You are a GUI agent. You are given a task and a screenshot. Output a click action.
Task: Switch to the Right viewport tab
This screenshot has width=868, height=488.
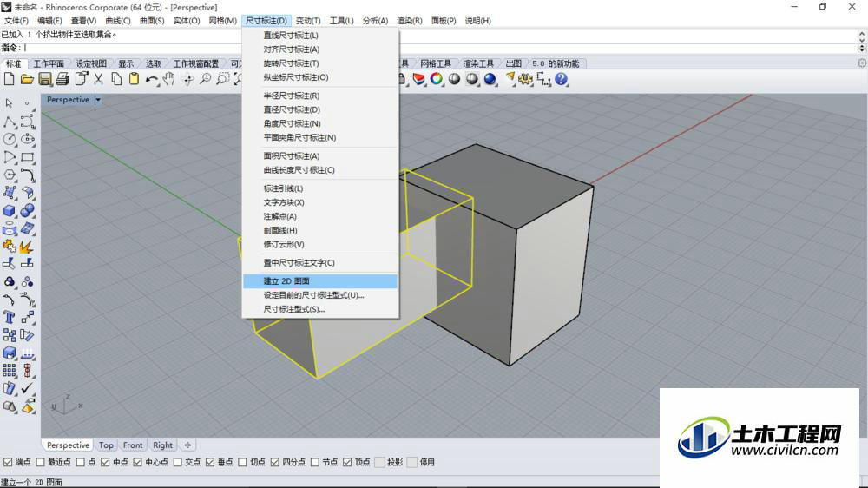tap(163, 445)
